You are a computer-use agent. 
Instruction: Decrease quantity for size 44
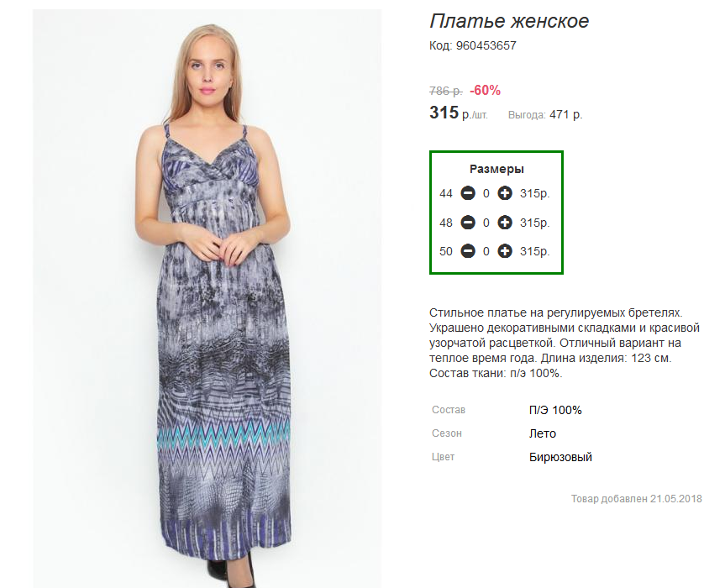tap(468, 194)
